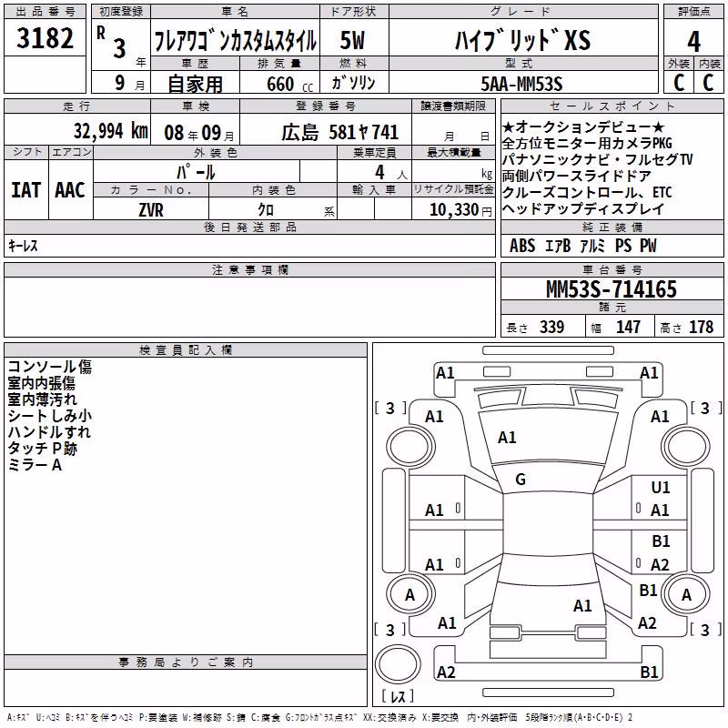Click sales point クルーズコントロール、ETC

tap(587, 192)
